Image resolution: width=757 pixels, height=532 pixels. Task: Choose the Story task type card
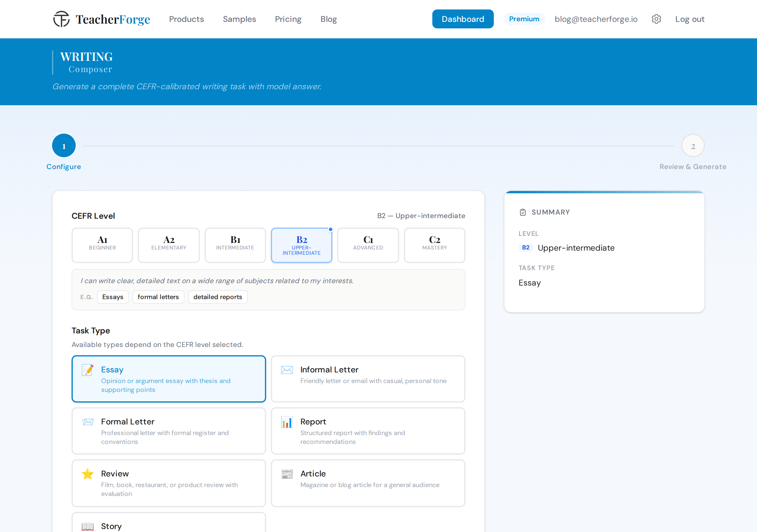(169, 522)
